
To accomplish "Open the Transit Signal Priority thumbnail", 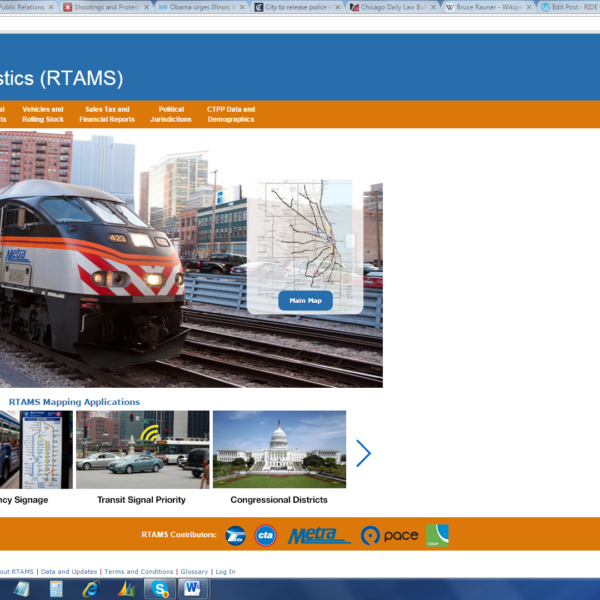I will pyautogui.click(x=143, y=450).
